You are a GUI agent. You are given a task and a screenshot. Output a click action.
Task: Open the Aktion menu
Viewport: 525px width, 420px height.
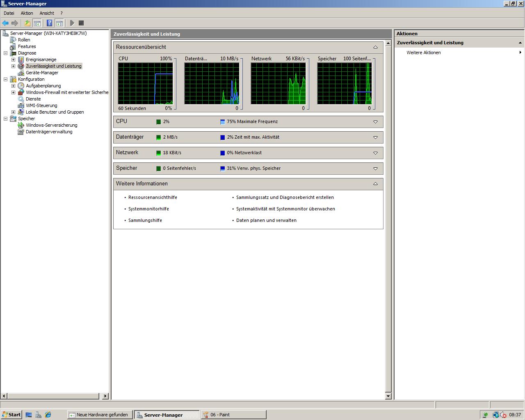(x=27, y=13)
